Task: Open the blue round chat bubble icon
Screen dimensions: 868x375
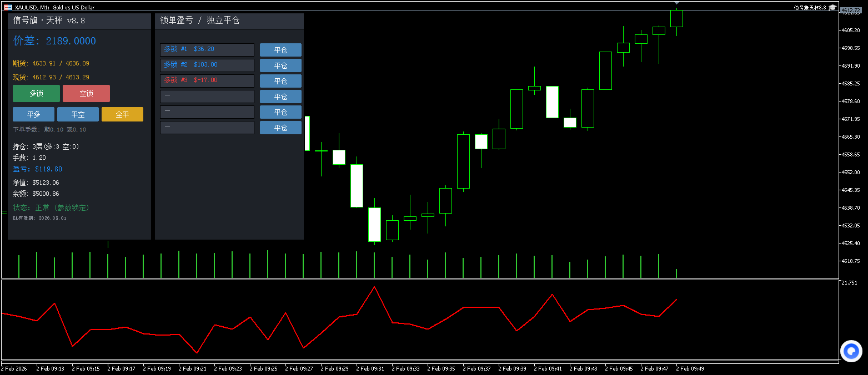Action: pyautogui.click(x=851, y=351)
